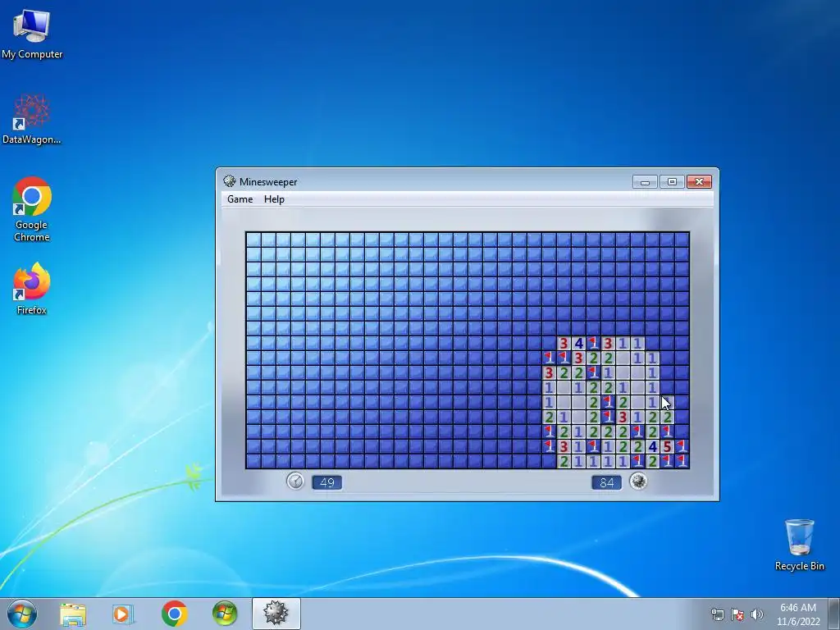Select the Google Chrome desktop shortcut
The height and width of the screenshot is (630, 840).
(x=32, y=209)
